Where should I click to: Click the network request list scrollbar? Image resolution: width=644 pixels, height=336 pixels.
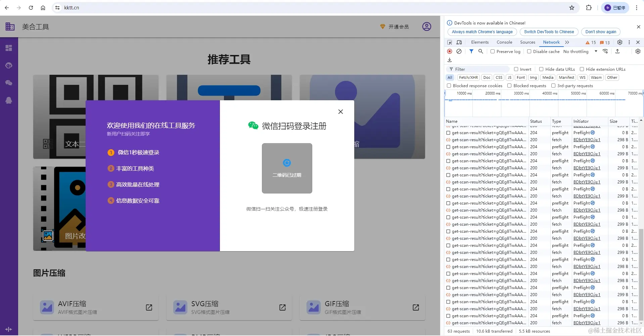click(641, 274)
